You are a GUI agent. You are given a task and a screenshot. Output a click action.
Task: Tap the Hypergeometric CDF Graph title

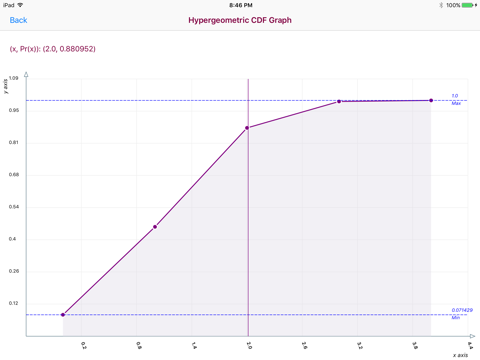(240, 20)
